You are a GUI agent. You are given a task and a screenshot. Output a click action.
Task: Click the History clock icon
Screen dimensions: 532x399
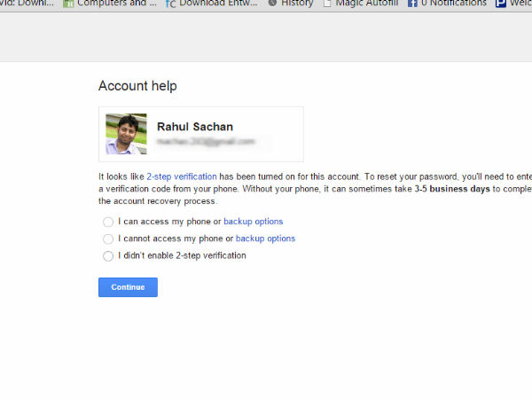(x=272, y=4)
